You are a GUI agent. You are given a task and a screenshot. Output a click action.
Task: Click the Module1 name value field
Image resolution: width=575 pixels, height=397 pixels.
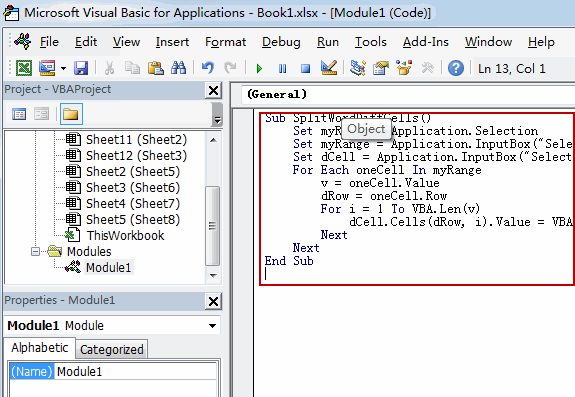[x=136, y=372]
